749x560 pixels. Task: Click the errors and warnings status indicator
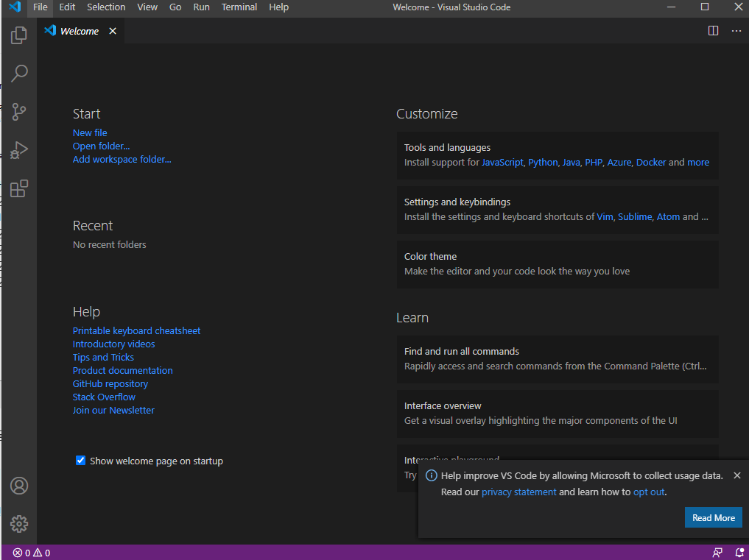click(32, 553)
